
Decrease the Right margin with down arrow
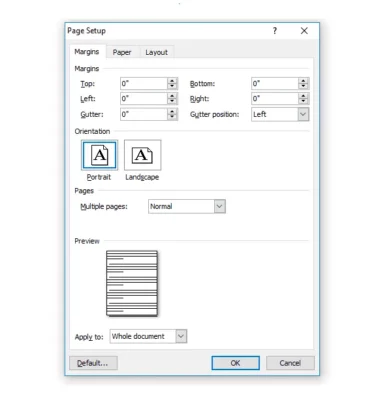[x=303, y=101]
